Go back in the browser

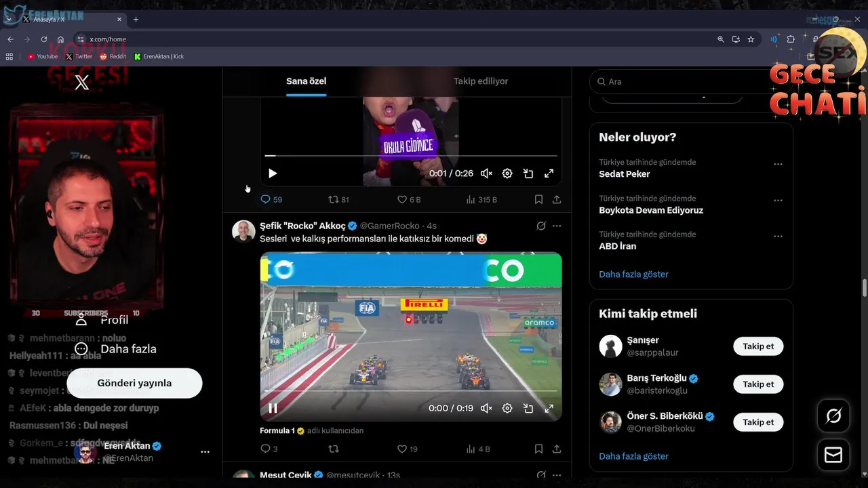pos(10,39)
